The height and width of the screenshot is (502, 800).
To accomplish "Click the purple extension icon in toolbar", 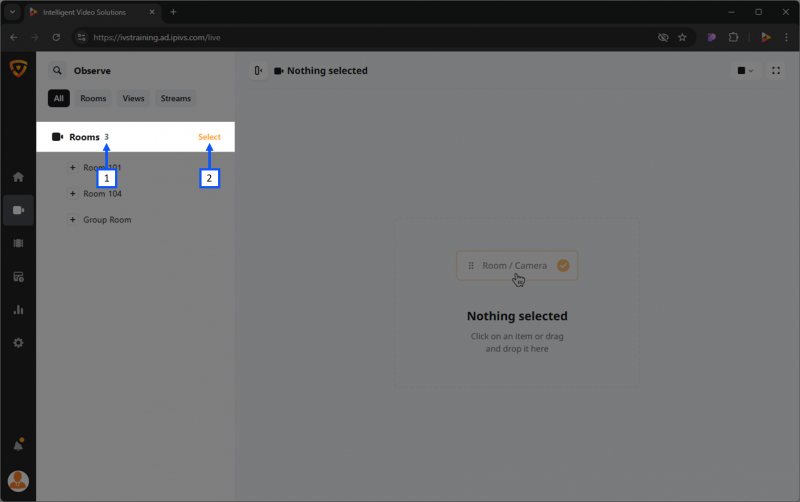I will [712, 37].
